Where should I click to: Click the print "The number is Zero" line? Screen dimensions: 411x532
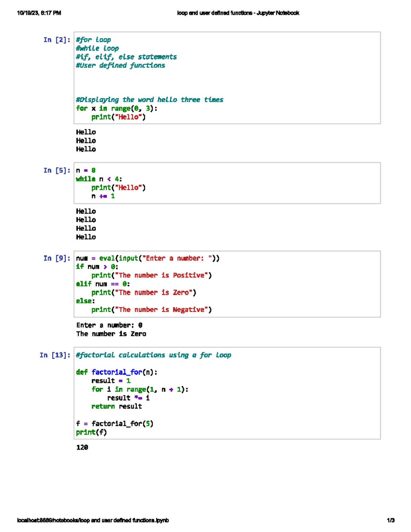click(x=144, y=292)
